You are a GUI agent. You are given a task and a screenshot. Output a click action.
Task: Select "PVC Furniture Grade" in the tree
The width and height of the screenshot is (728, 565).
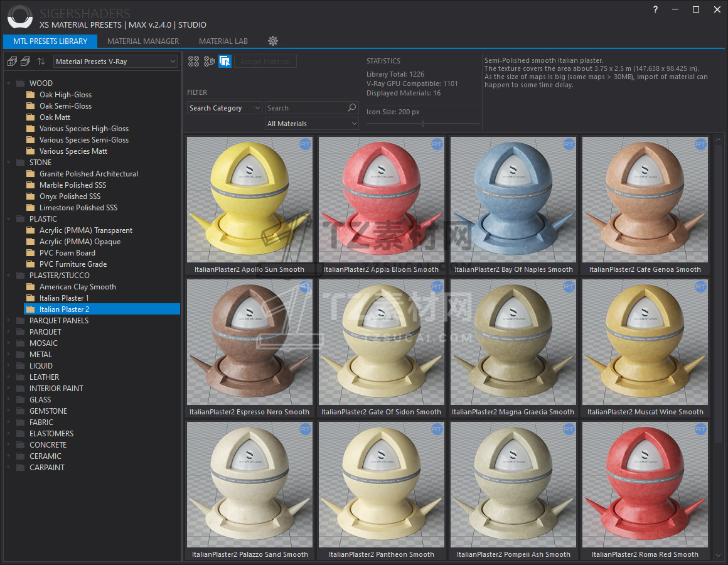pos(73,264)
